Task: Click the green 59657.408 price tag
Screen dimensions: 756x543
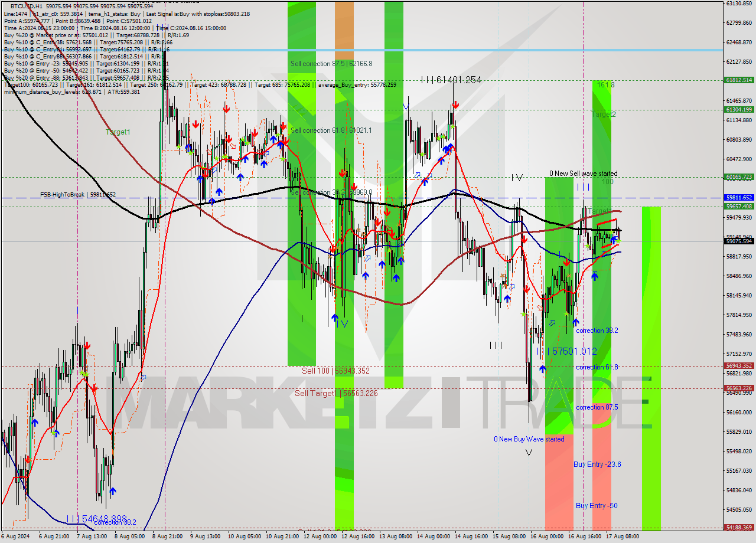Action: 739,206
